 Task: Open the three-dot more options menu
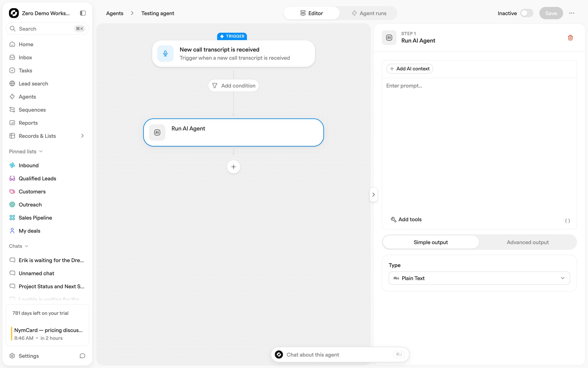coord(571,13)
